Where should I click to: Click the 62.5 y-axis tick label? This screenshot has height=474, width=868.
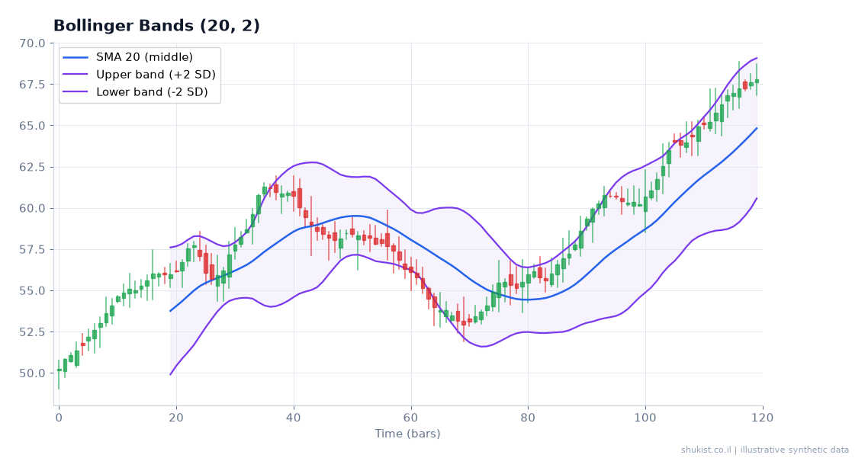pyautogui.click(x=33, y=167)
